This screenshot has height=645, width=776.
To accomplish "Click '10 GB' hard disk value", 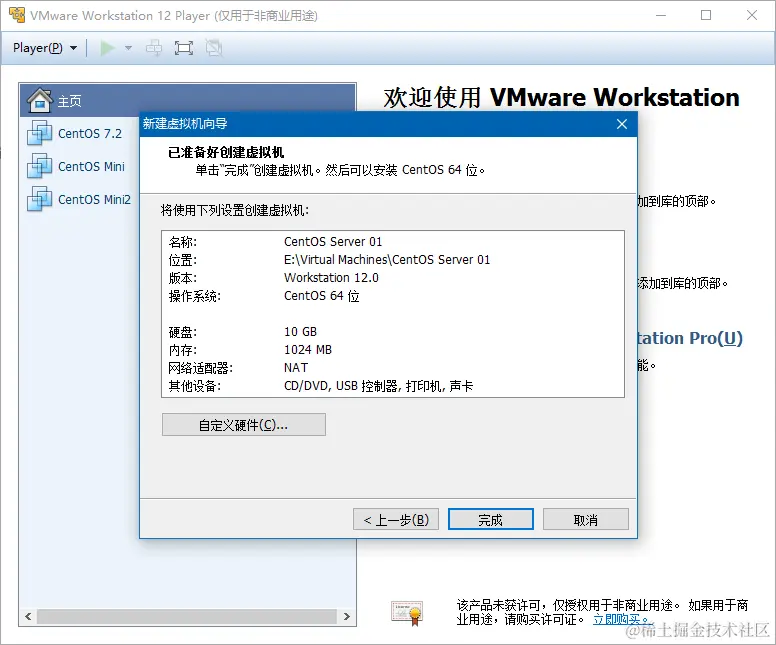I will (x=300, y=332).
